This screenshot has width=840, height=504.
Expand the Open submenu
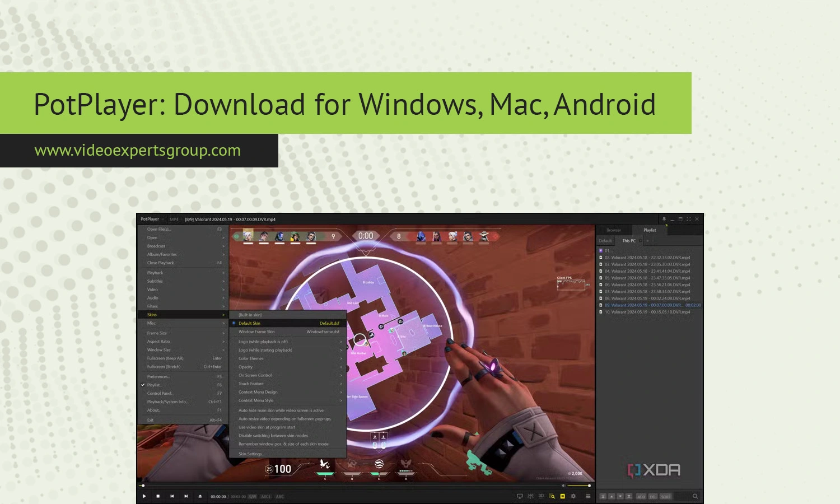pyautogui.click(x=184, y=237)
